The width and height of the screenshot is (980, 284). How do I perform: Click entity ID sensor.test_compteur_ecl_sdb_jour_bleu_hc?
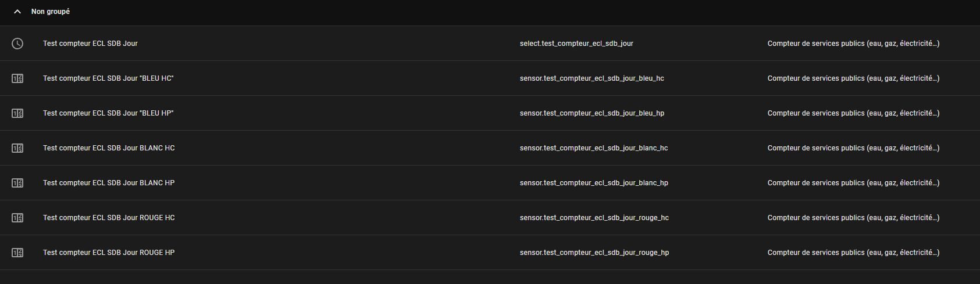(x=591, y=78)
